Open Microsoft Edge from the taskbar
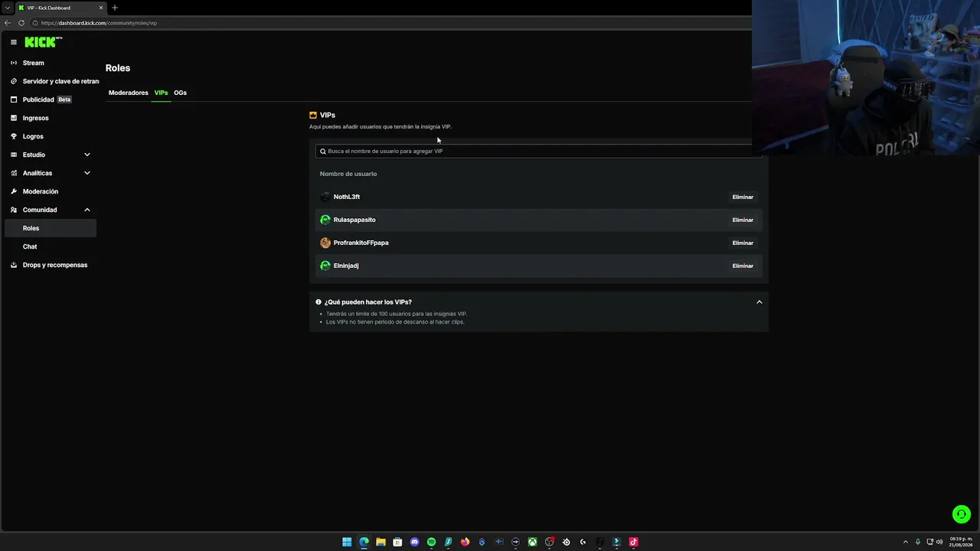Image resolution: width=980 pixels, height=551 pixels. pos(364,542)
